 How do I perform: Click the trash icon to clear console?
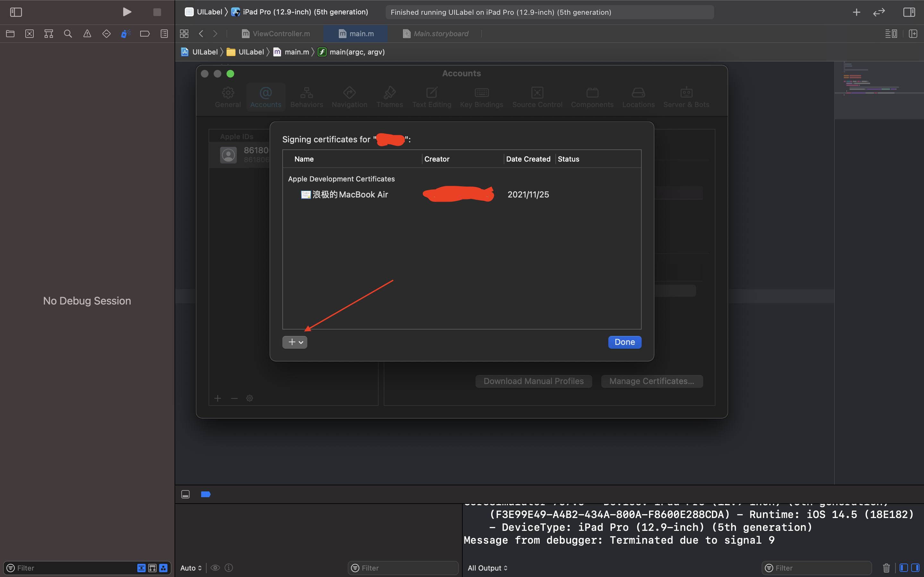tap(886, 568)
